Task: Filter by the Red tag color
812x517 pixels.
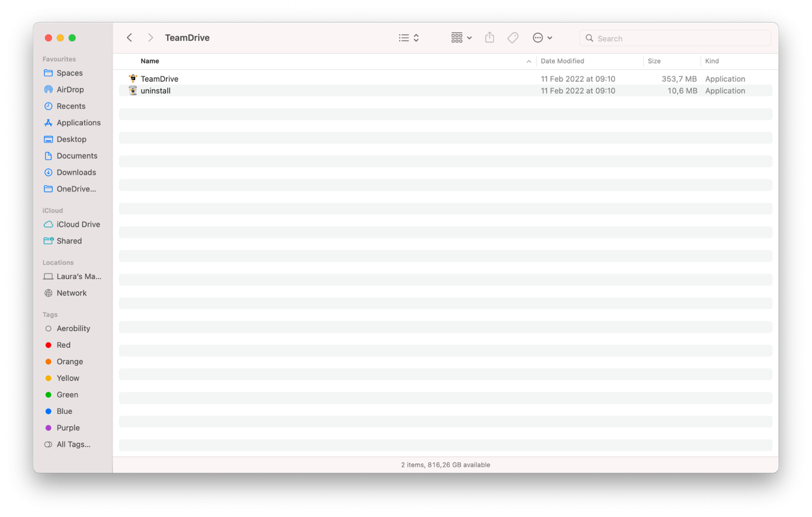Action: [63, 345]
